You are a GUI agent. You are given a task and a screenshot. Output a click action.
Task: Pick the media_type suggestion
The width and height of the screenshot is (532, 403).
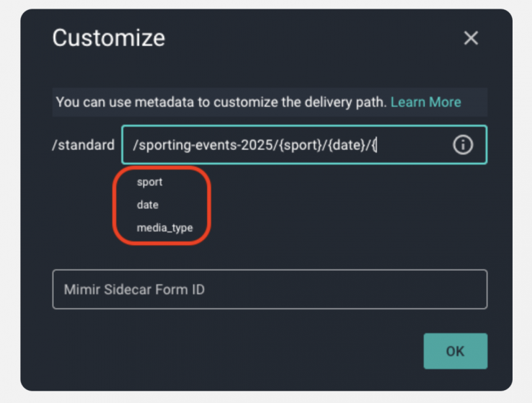pos(165,228)
